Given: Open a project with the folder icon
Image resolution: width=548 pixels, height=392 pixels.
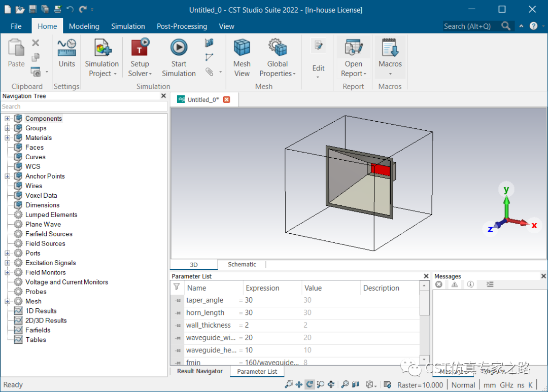Looking at the screenshot, I should pos(20,10).
